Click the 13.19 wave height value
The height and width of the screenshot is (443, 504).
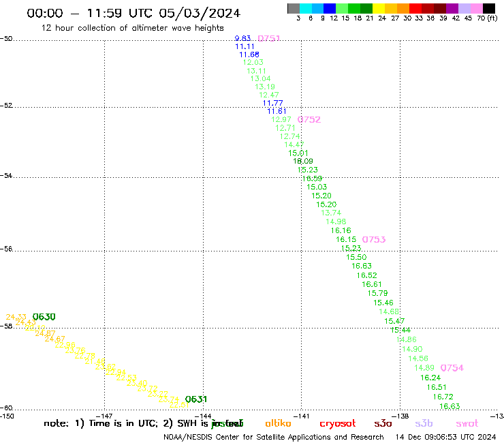click(265, 87)
